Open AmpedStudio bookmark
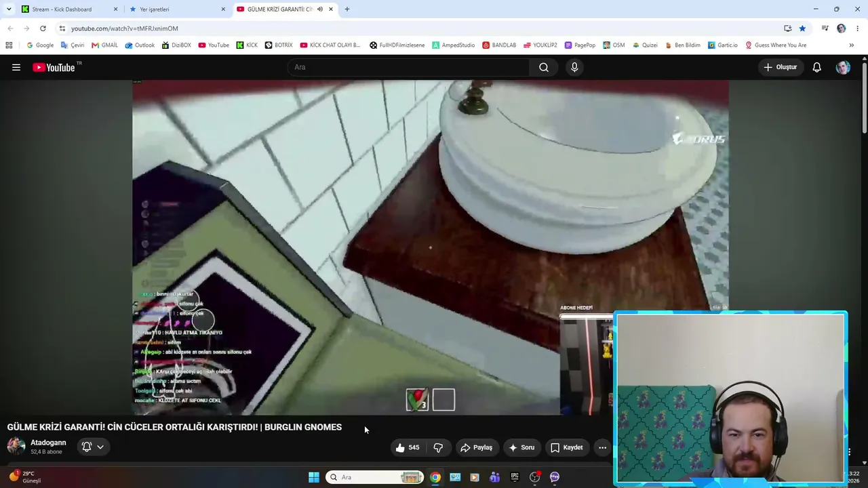 coord(454,45)
